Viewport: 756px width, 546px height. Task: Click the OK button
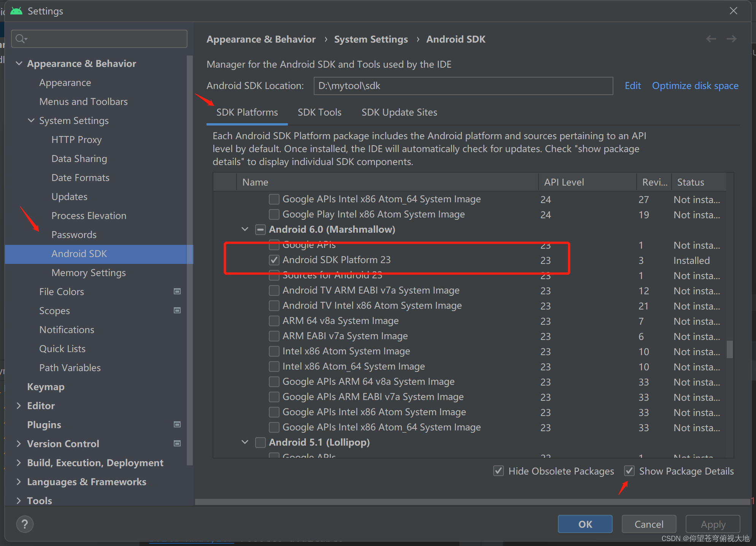(585, 524)
